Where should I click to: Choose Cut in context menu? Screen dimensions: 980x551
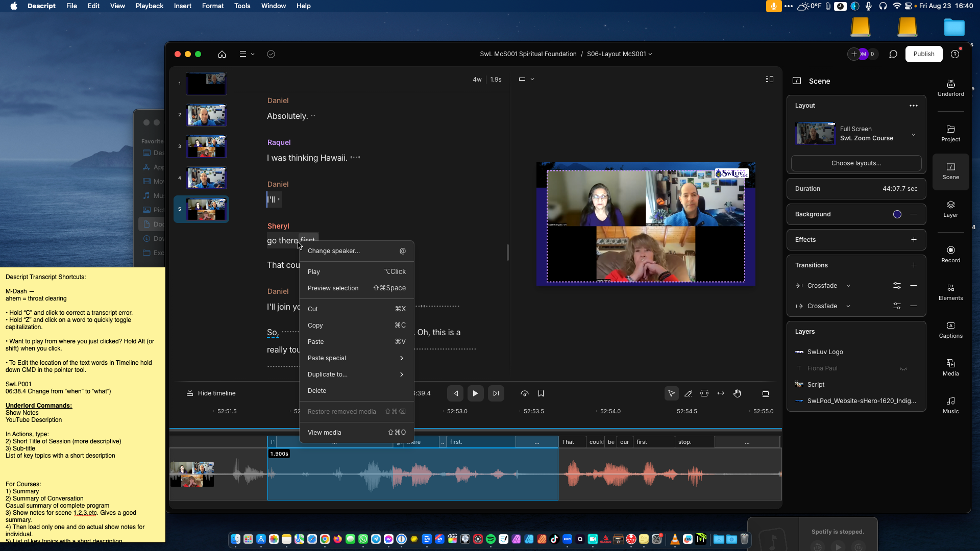tap(356, 309)
